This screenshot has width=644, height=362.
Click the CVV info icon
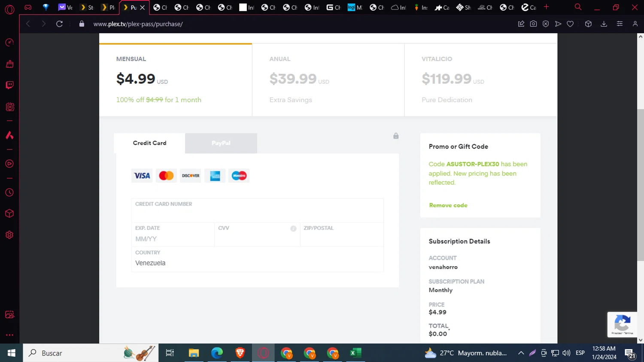pyautogui.click(x=293, y=228)
